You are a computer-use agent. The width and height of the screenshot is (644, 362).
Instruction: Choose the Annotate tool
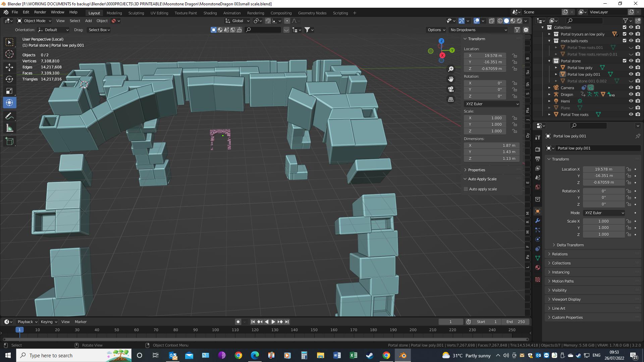click(x=9, y=116)
